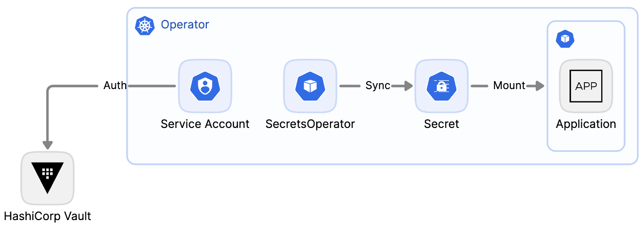This screenshot has width=644, height=231.
Task: Click the HashiCorp Vault triangle logo
Action: coord(48,177)
